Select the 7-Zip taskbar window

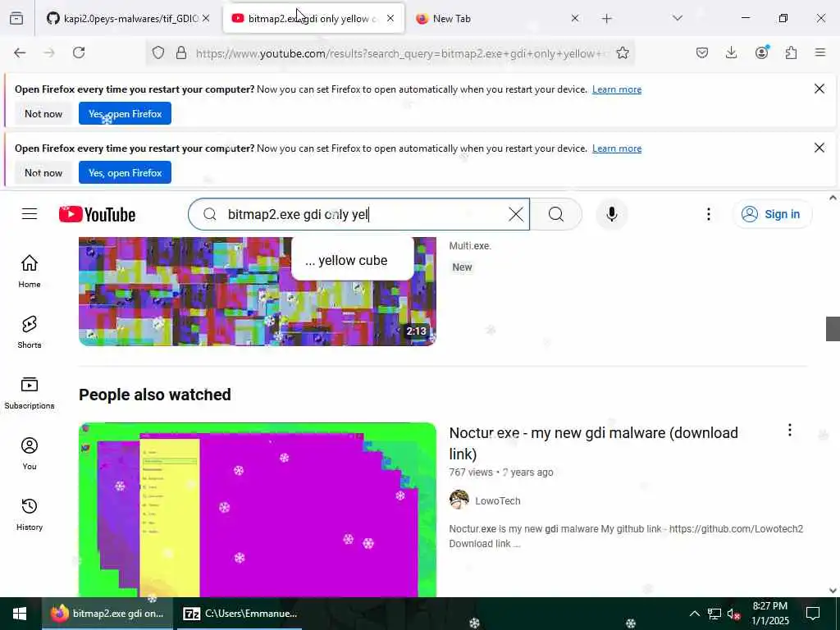pos(240,614)
